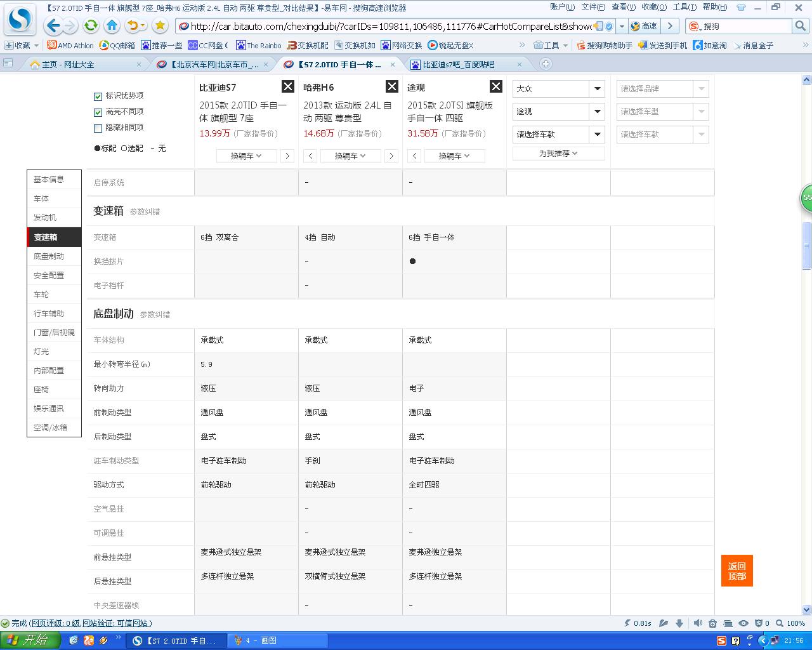
Task: Open the 推荐一些 bookmark
Action: coord(162,46)
